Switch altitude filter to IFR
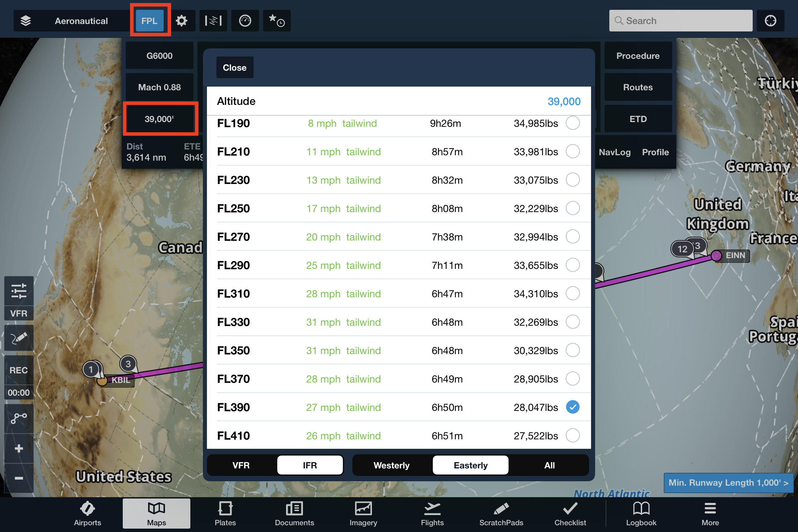Screen dimensions: 798x532 310,465
